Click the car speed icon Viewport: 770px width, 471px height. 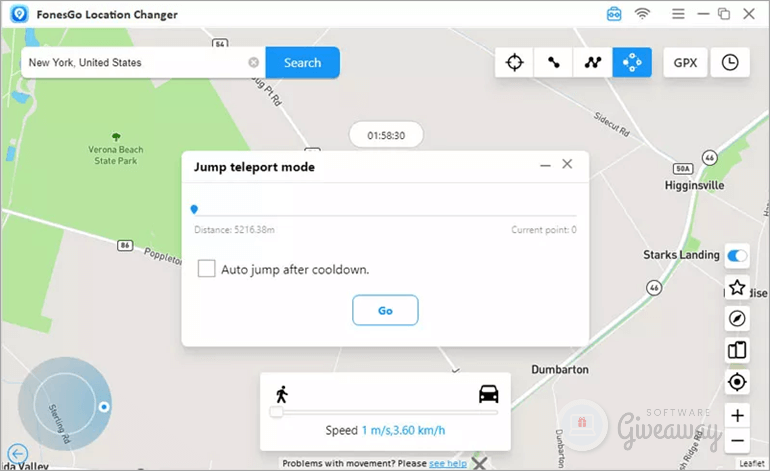point(489,394)
